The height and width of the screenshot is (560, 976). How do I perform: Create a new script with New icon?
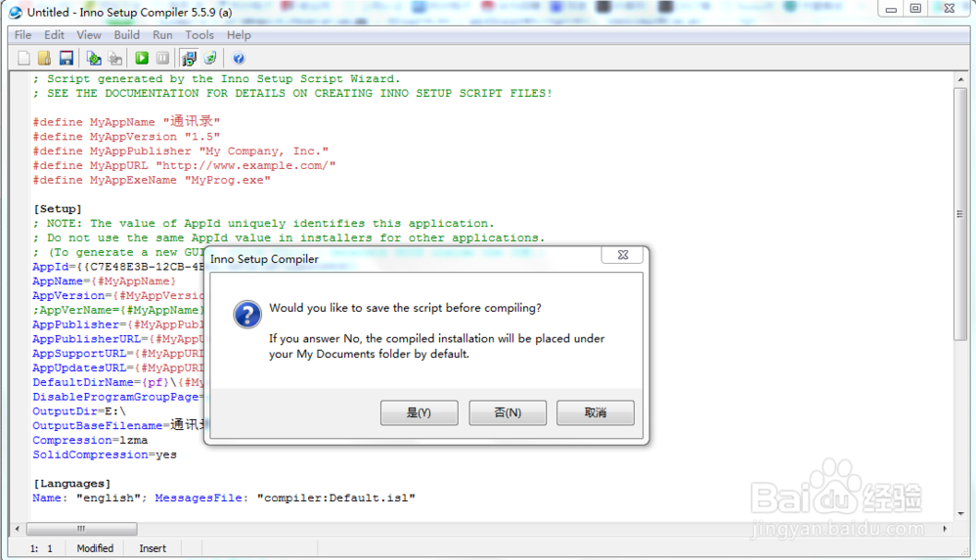[23, 59]
